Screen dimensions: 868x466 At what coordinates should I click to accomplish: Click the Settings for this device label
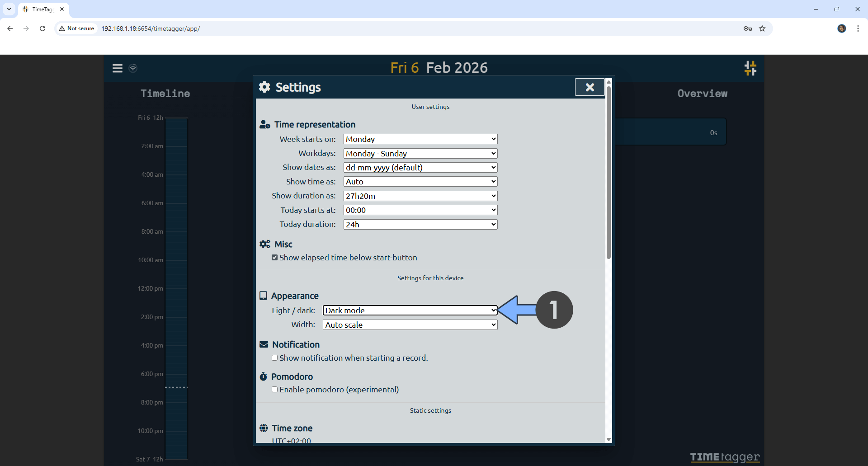430,278
